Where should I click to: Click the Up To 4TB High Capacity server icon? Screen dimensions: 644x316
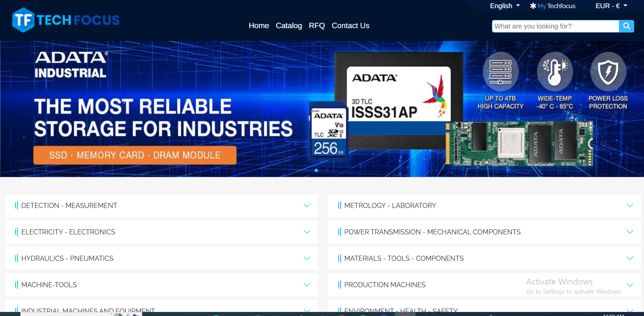(500, 72)
